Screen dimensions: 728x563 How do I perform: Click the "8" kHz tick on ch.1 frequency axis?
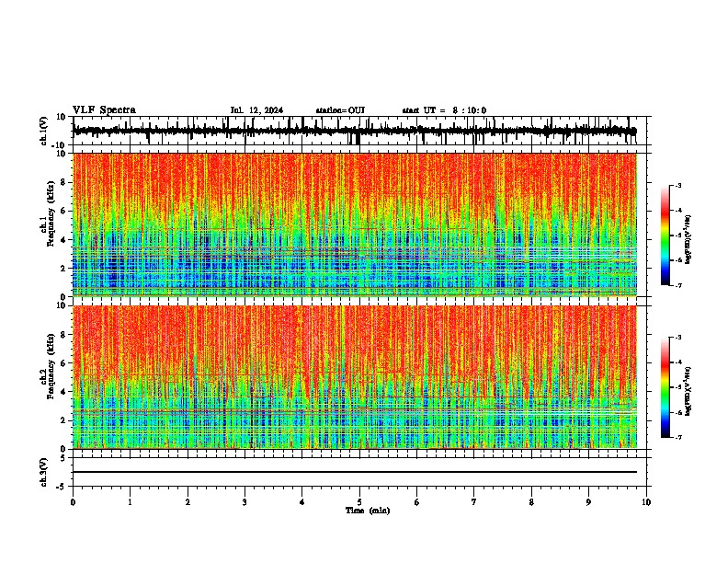tap(63, 182)
